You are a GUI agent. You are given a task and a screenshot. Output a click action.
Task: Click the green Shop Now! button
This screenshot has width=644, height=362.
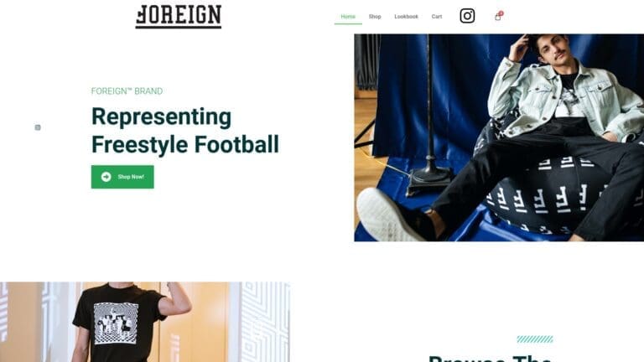[x=122, y=177]
